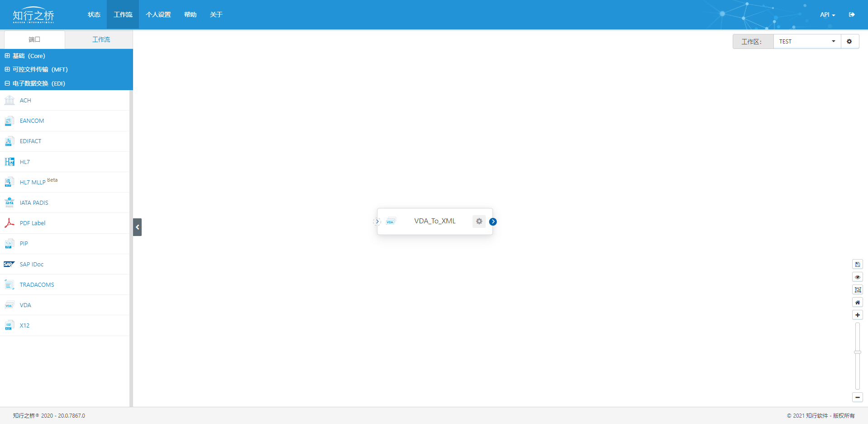The image size is (868, 424).
Task: Click the X12 connector label
Action: pos(25,325)
